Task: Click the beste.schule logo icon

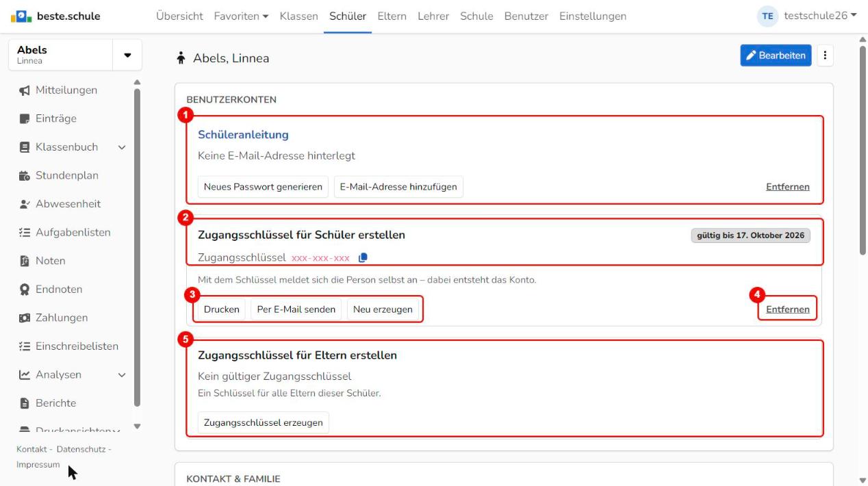Action: click(21, 16)
